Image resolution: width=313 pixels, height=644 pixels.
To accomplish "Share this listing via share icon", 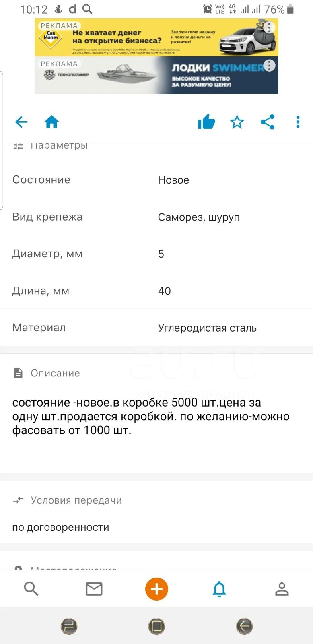I will (x=268, y=122).
